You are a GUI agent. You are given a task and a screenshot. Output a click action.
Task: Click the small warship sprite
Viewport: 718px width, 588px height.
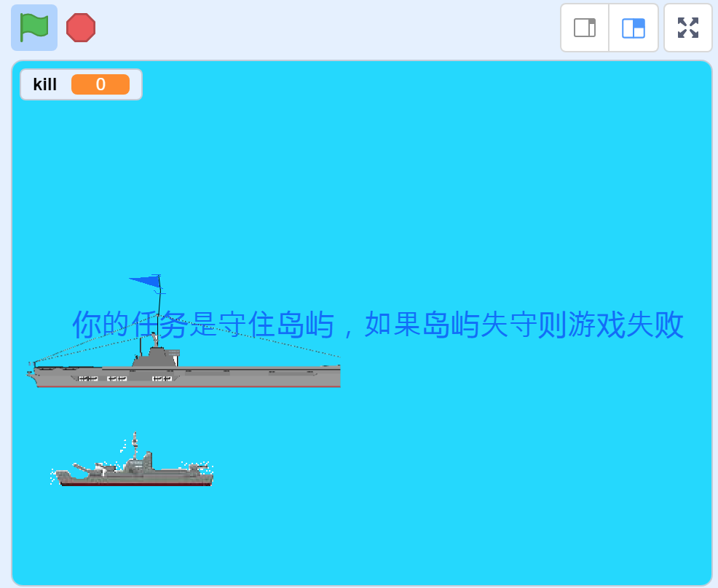132,459
